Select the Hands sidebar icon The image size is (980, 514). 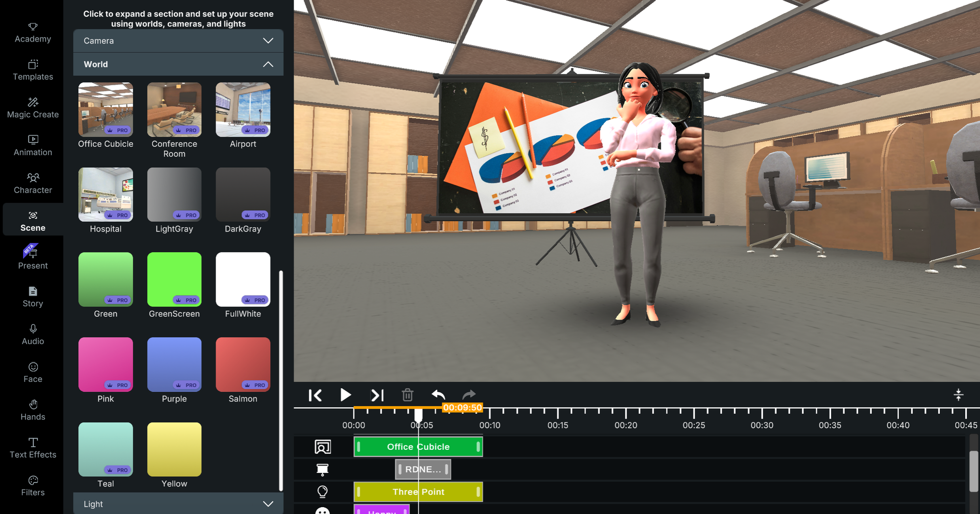tap(32, 410)
